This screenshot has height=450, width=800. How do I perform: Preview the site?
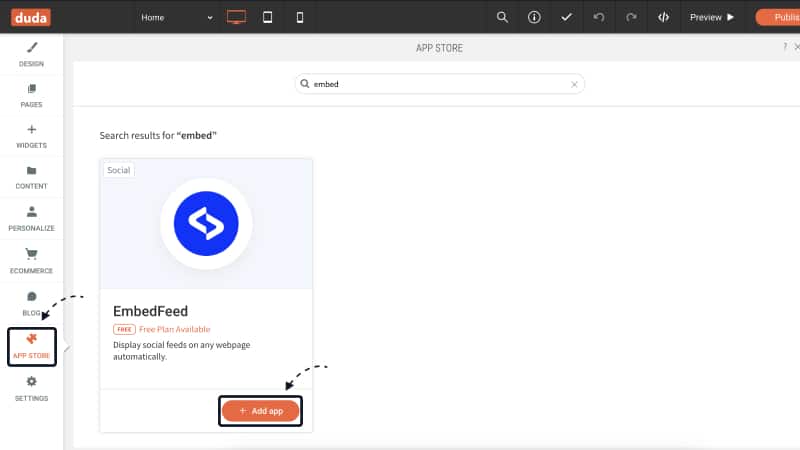click(x=712, y=17)
